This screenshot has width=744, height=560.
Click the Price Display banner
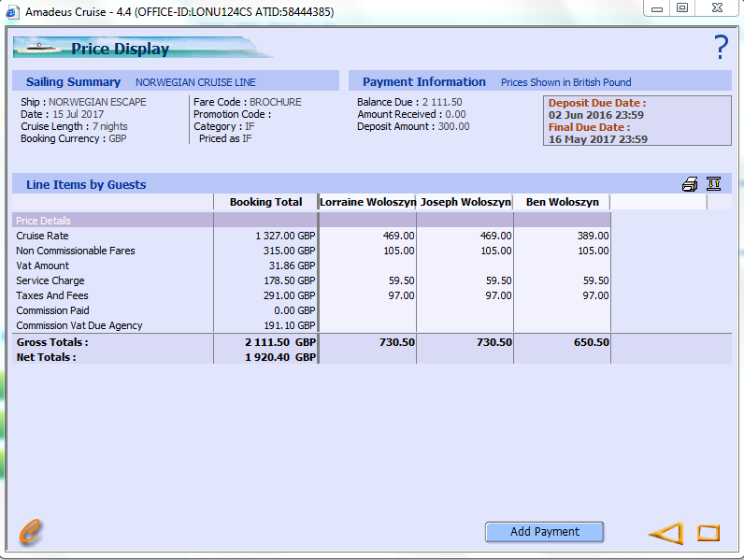(x=142, y=48)
